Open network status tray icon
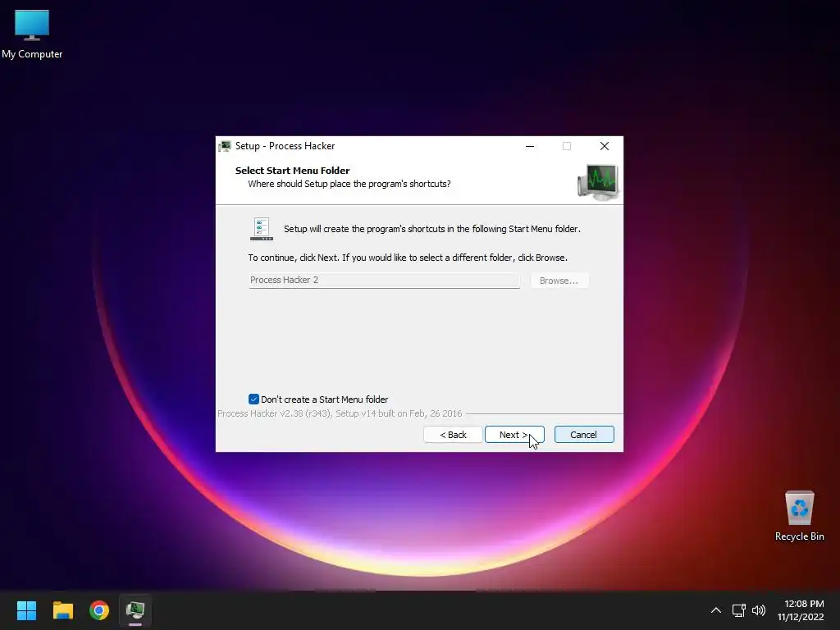The image size is (840, 630). click(739, 610)
